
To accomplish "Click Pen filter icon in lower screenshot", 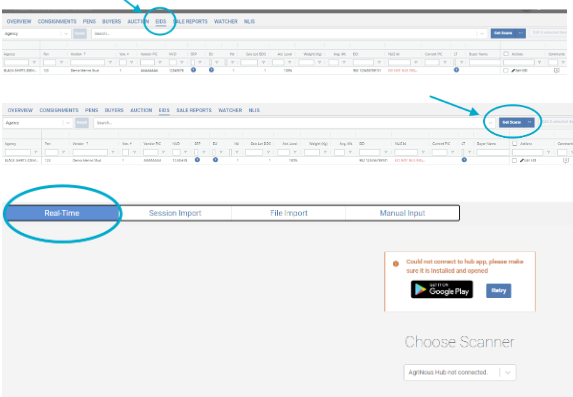I will click(63, 152).
